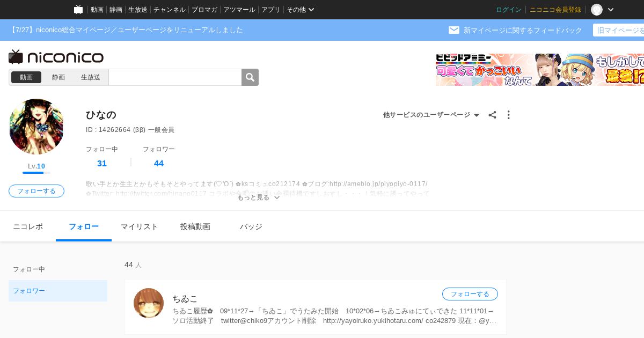Screen dimensions: 644x338
Task: Expand the account menu chevron
Action: coord(611,10)
